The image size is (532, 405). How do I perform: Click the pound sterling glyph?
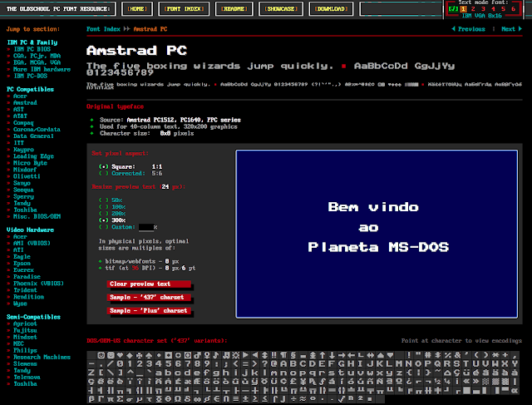point(293,382)
